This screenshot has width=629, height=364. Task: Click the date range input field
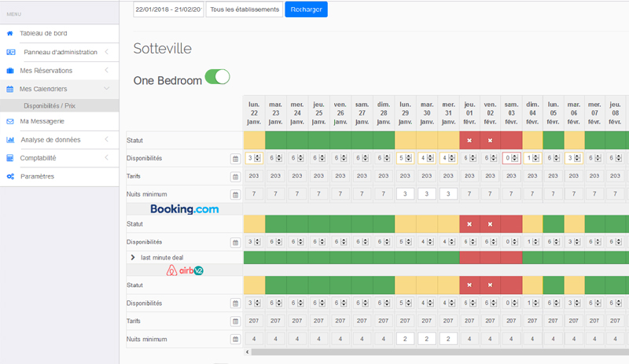pyautogui.click(x=168, y=9)
